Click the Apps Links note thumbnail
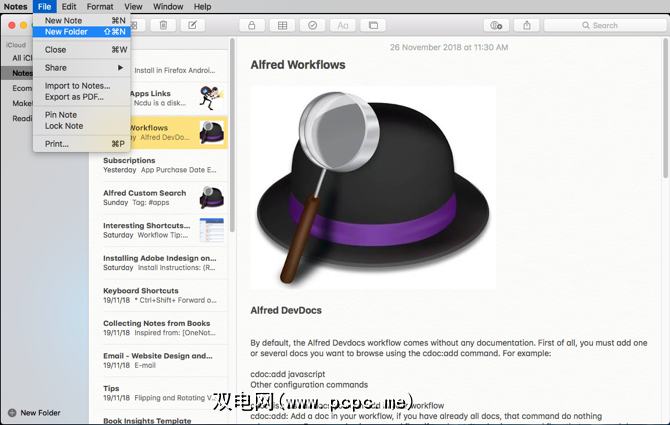Screen dimensions: 670x425 [x=212, y=98]
